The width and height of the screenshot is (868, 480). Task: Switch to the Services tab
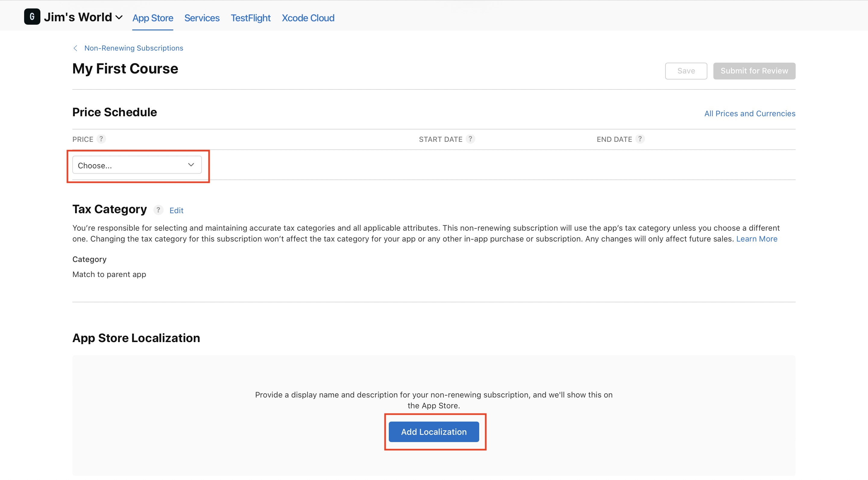[x=202, y=18]
